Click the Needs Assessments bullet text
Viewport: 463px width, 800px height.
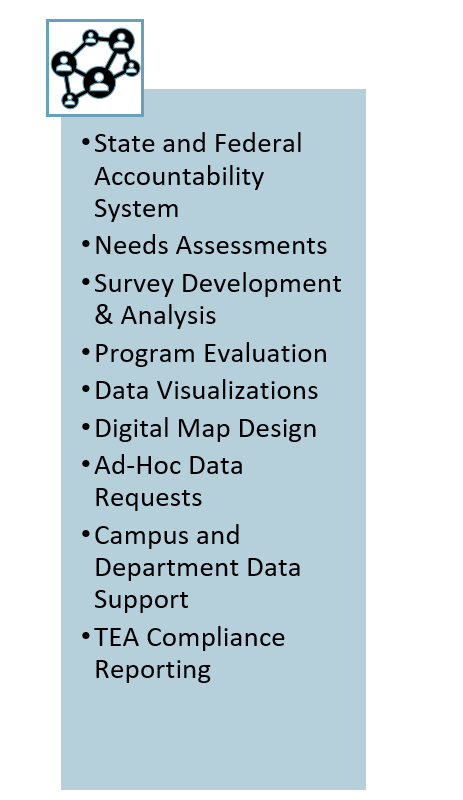(x=211, y=245)
